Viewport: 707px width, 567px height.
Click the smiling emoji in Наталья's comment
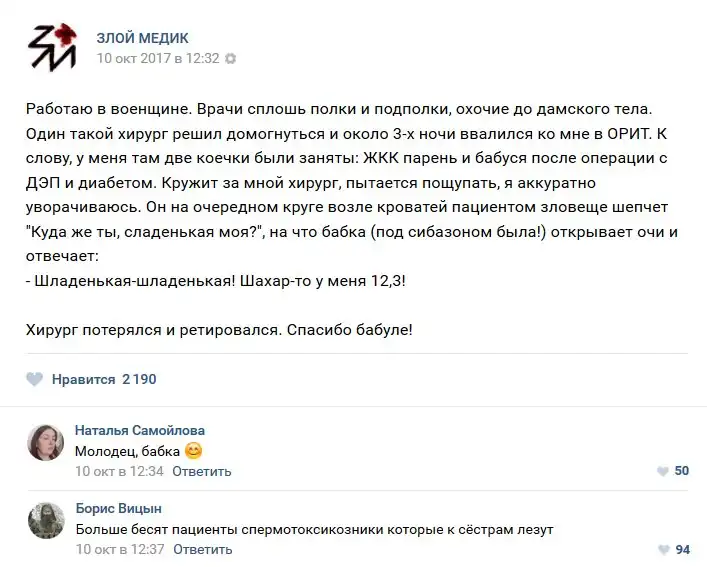pyautogui.click(x=194, y=451)
